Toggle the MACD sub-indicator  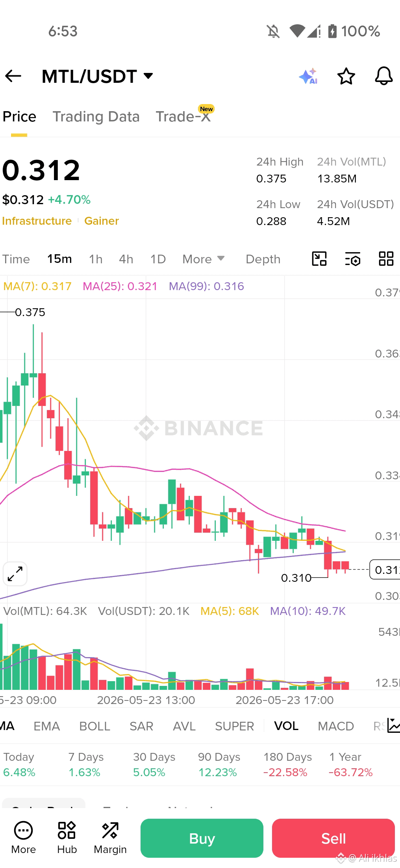pos(336,726)
